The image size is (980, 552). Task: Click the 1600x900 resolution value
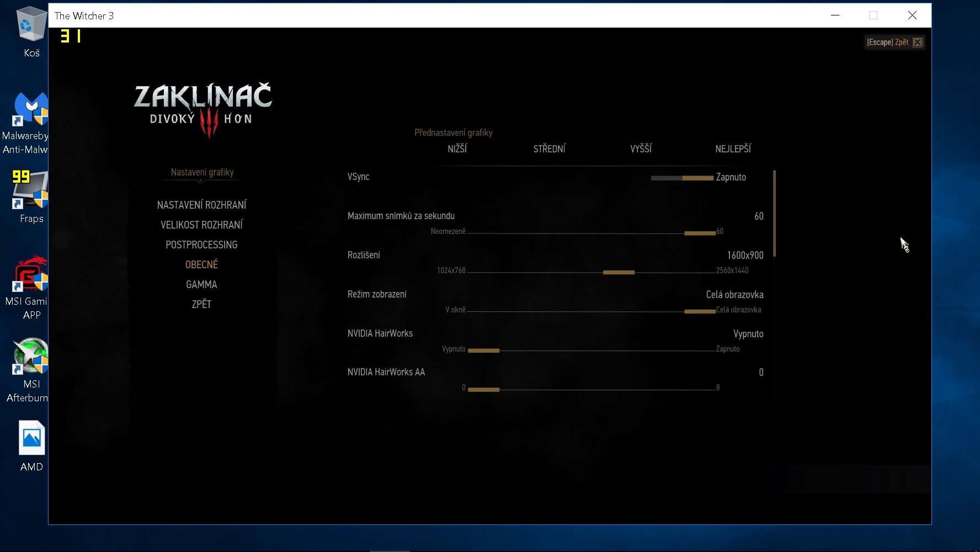click(745, 255)
